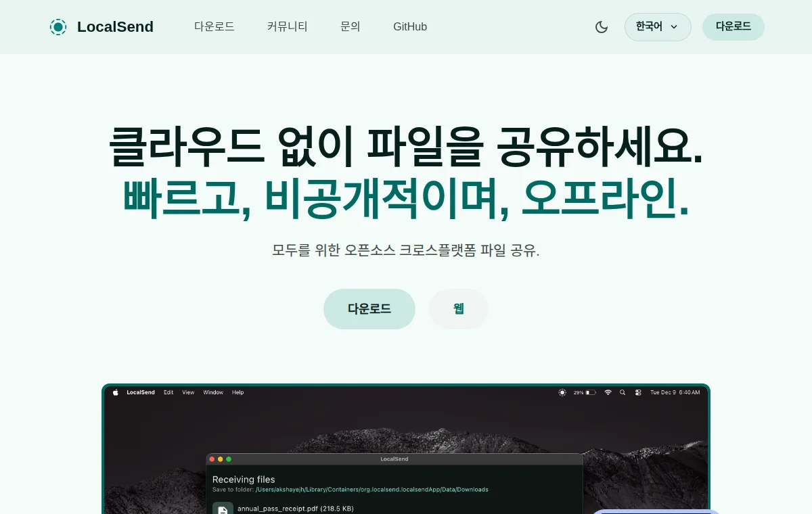Screen dimensions: 812x514
Task: Click the 29% battery indicator icon
Action: pyautogui.click(x=591, y=392)
